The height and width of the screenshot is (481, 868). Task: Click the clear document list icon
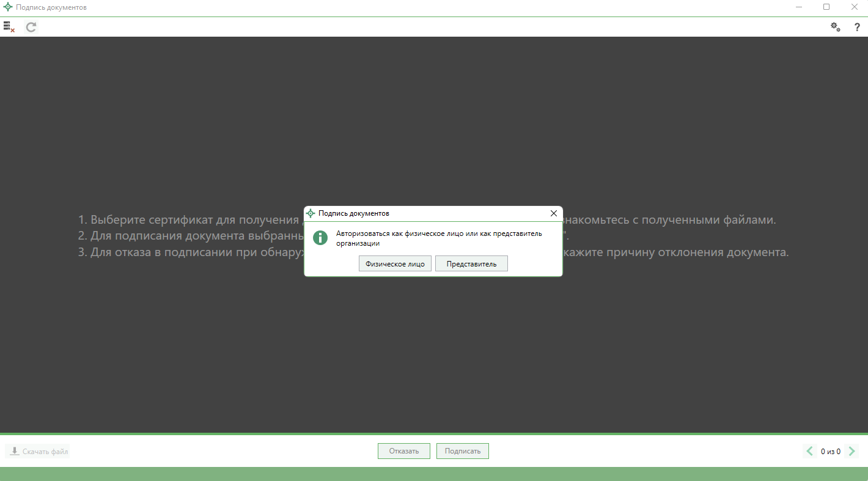(x=9, y=27)
